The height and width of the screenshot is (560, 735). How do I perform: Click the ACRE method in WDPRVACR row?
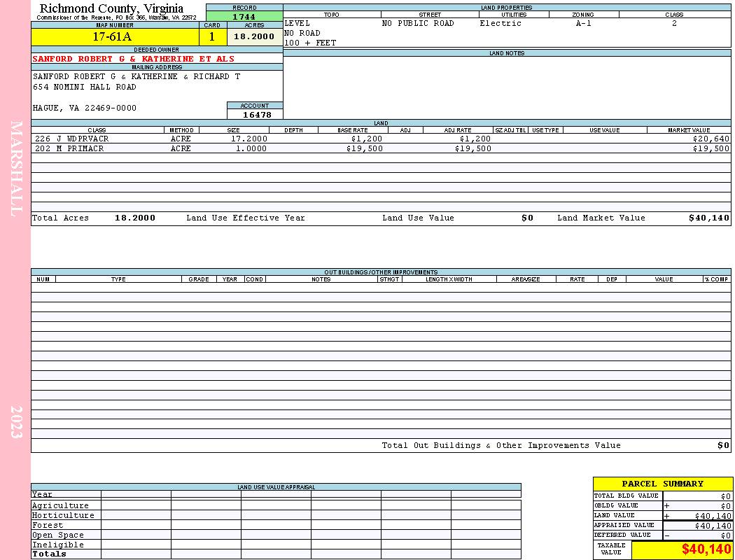click(181, 139)
